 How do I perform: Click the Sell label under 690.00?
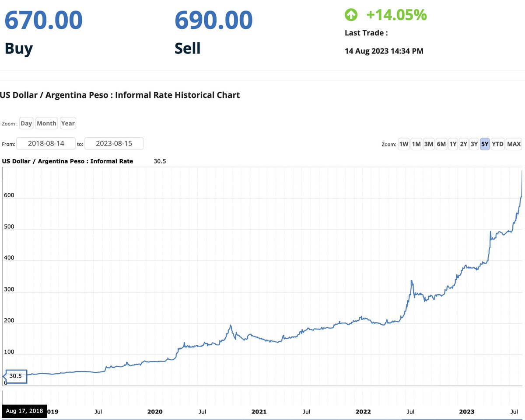(x=188, y=48)
